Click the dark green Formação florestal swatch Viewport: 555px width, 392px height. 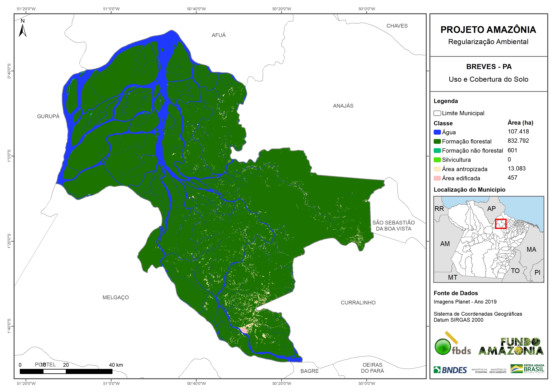(x=437, y=141)
